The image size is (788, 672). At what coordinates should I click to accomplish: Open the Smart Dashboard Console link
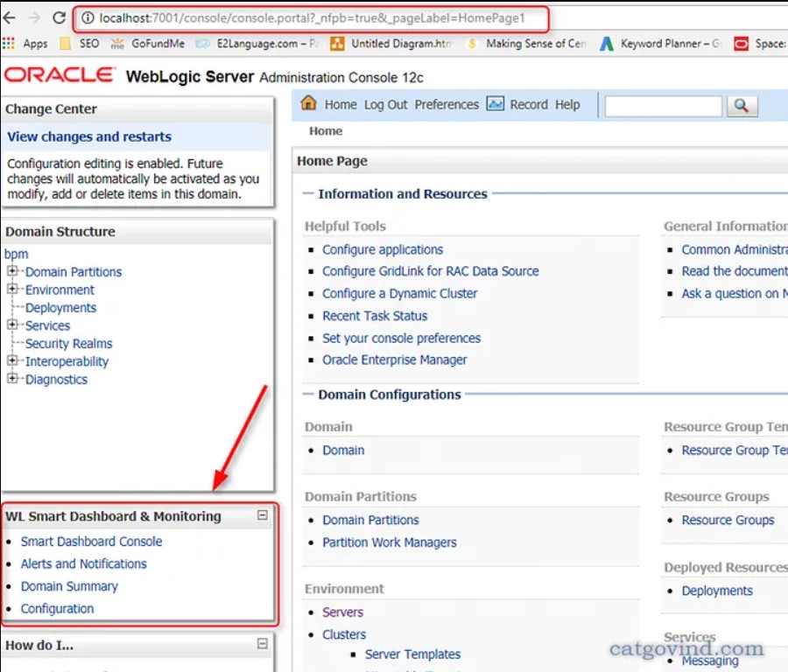(91, 541)
